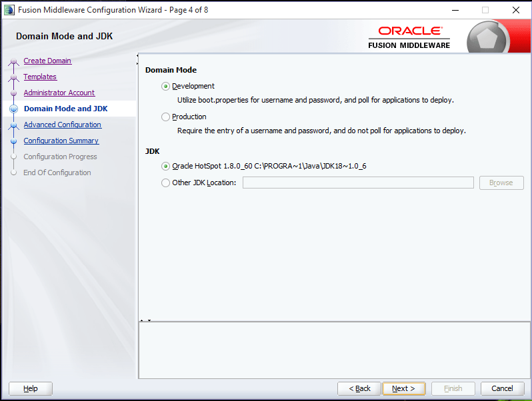The height and width of the screenshot is (401, 532).
Task: Click the Oracle Fusion Middleware pentagon logo
Action: coord(487,39)
